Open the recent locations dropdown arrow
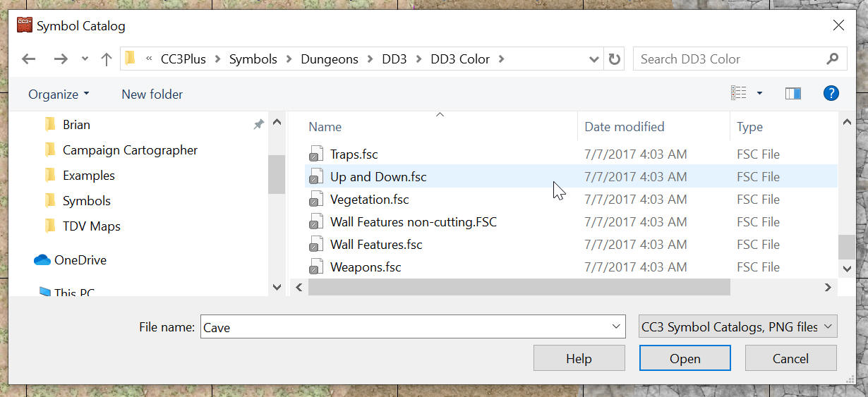This screenshot has height=397, width=868. pyautogui.click(x=85, y=59)
